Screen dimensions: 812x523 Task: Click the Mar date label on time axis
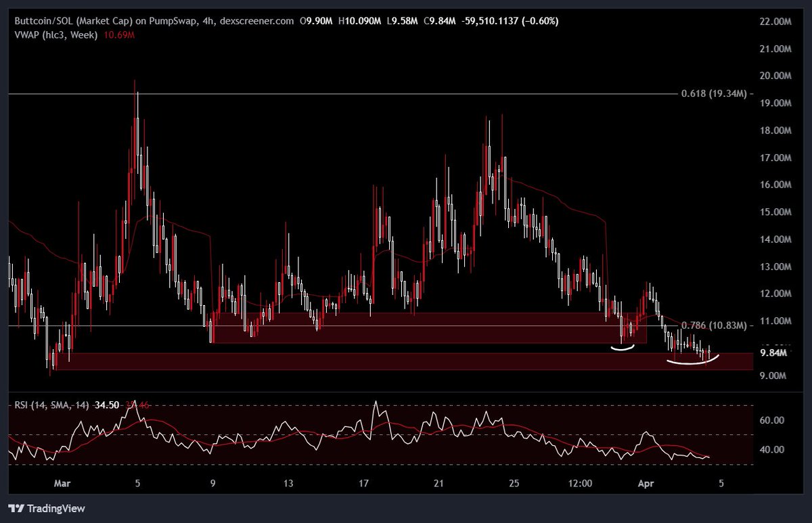pos(61,484)
